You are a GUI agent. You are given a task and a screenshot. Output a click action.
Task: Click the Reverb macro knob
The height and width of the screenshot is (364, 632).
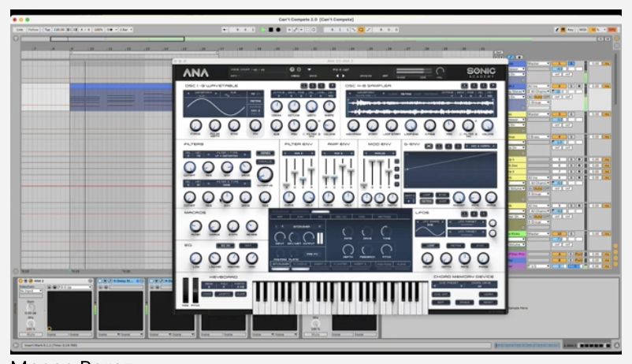(x=252, y=227)
